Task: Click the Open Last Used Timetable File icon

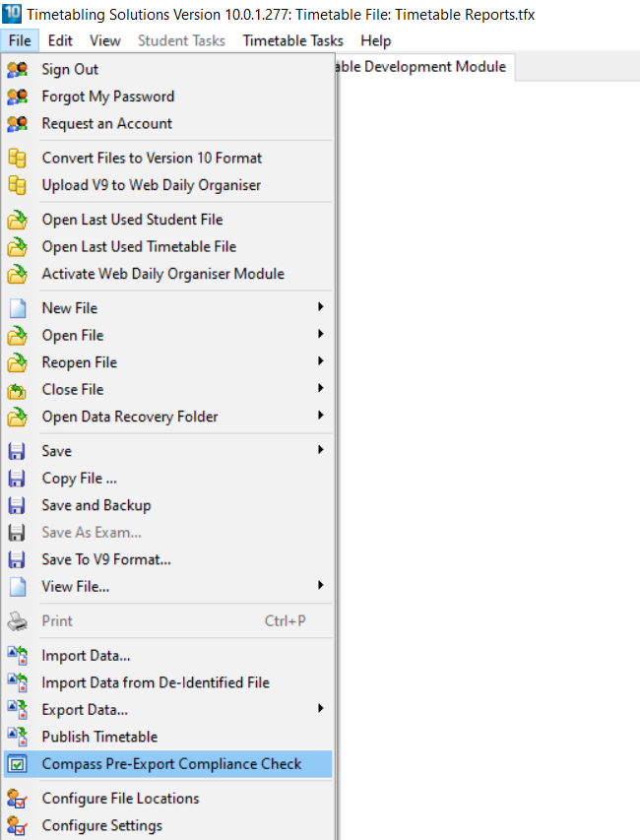Action: 17,247
